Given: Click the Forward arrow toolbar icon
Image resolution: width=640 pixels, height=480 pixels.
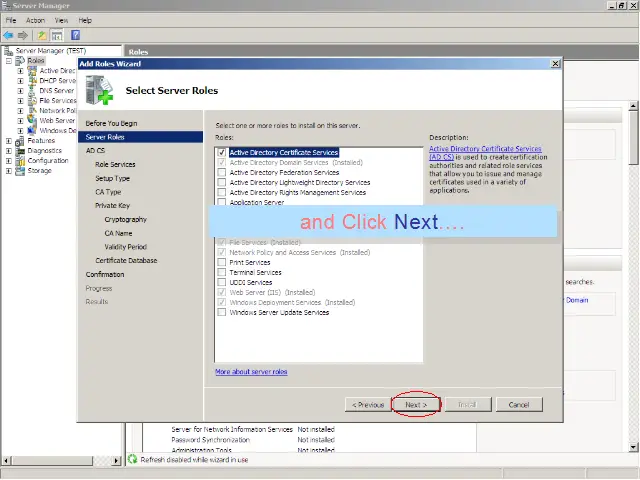Looking at the screenshot, I should click(22, 35).
